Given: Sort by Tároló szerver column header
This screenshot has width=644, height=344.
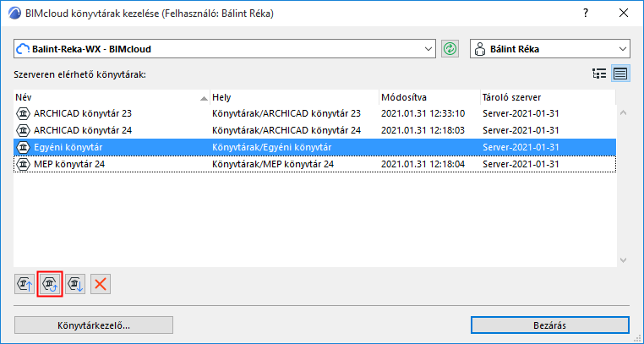Looking at the screenshot, I should [548, 98].
